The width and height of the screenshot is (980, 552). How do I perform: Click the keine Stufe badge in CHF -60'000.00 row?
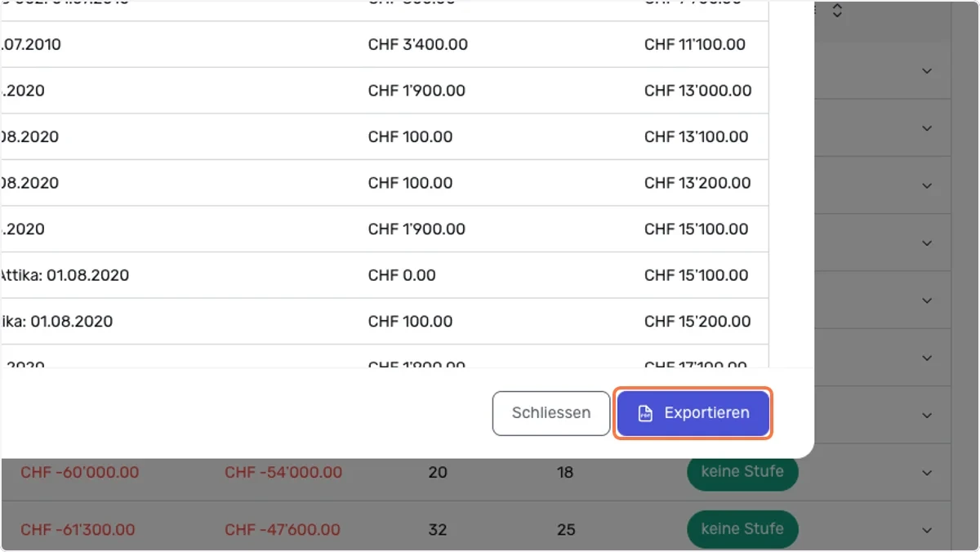coord(742,471)
